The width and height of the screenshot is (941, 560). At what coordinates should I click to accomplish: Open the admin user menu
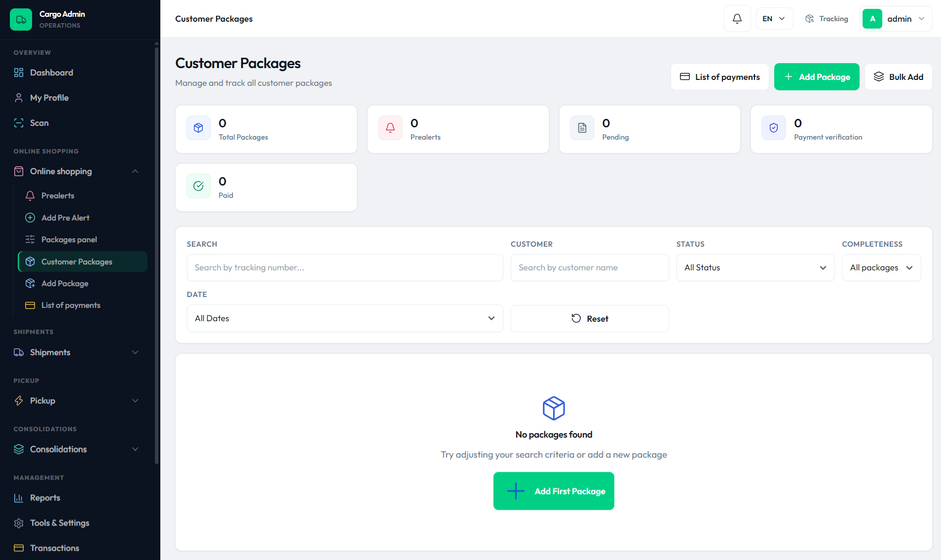click(896, 19)
